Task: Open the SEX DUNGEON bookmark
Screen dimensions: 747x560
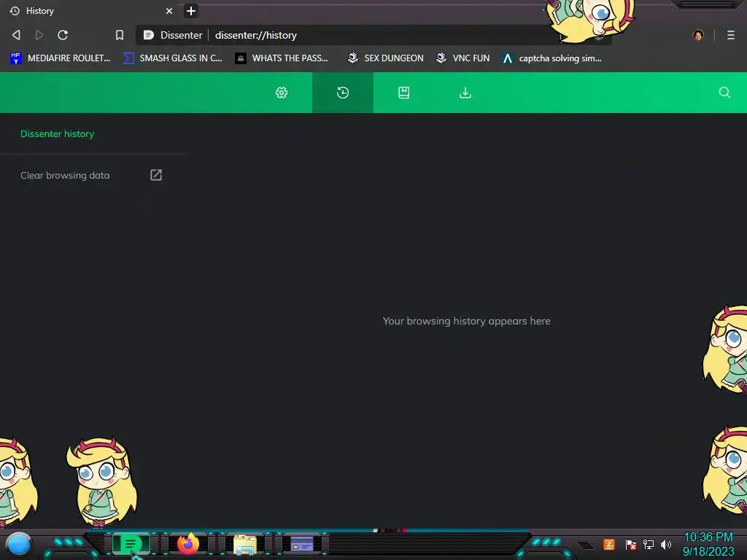Action: click(x=385, y=58)
